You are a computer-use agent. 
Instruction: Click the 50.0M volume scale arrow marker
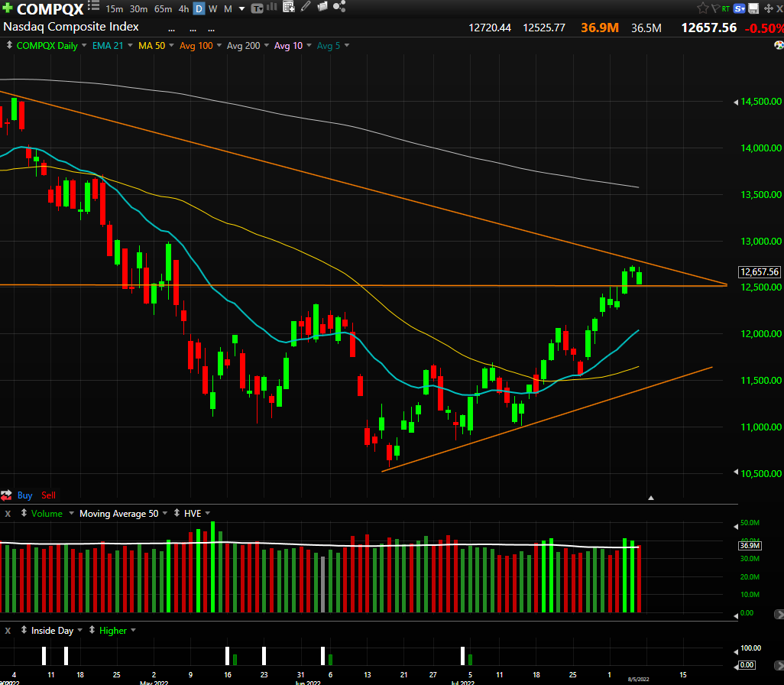(736, 526)
